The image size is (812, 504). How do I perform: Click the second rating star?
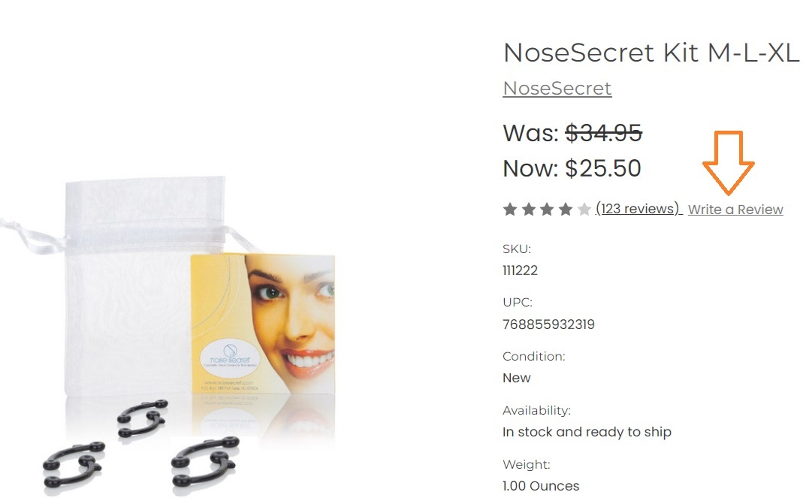529,210
